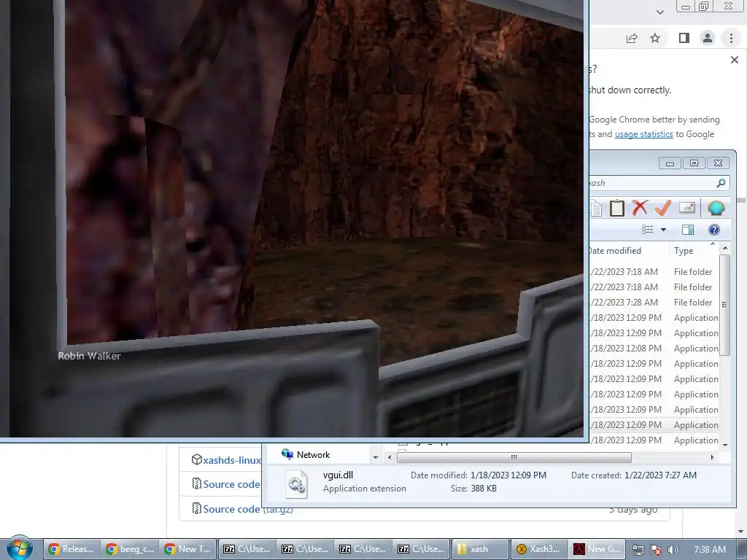The height and width of the screenshot is (560, 747).
Task: Click the volume speaker tray icon
Action: [x=673, y=550]
